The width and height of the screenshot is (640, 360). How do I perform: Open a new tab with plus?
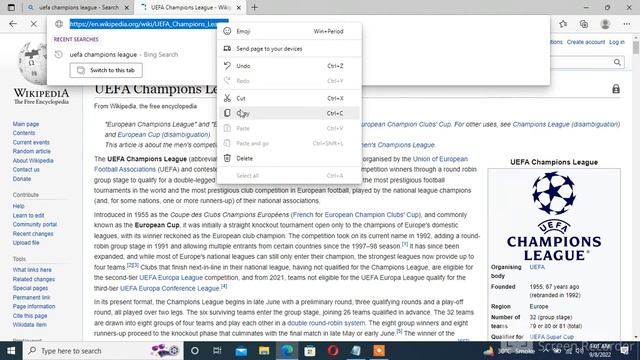point(254,7)
